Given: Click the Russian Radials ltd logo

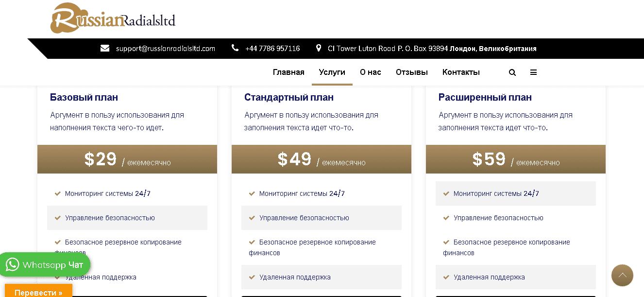Looking at the screenshot, I should (x=113, y=18).
